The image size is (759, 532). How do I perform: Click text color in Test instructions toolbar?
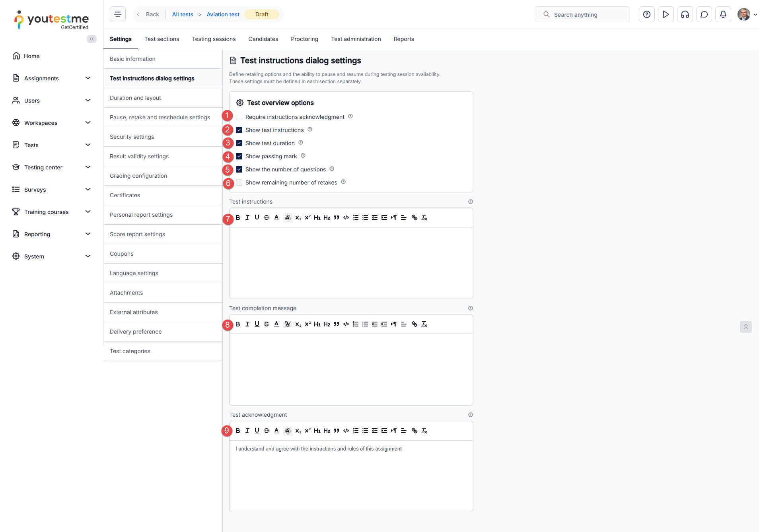click(276, 217)
